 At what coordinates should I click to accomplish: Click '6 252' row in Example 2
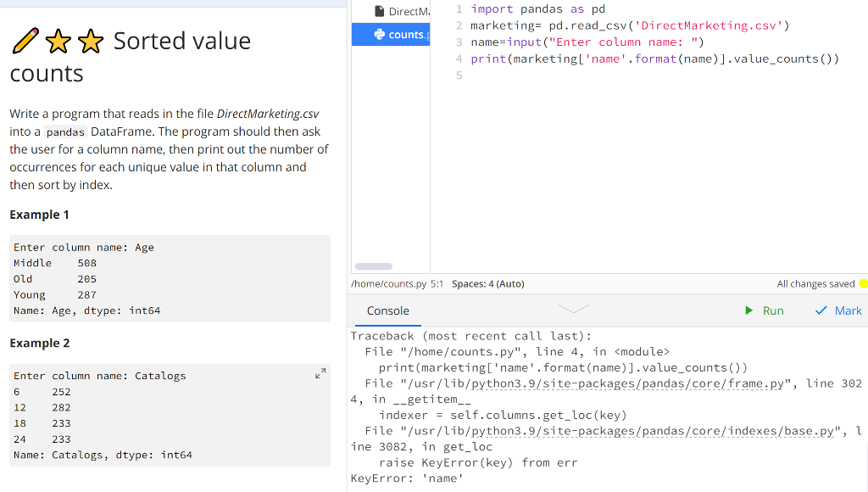point(42,392)
